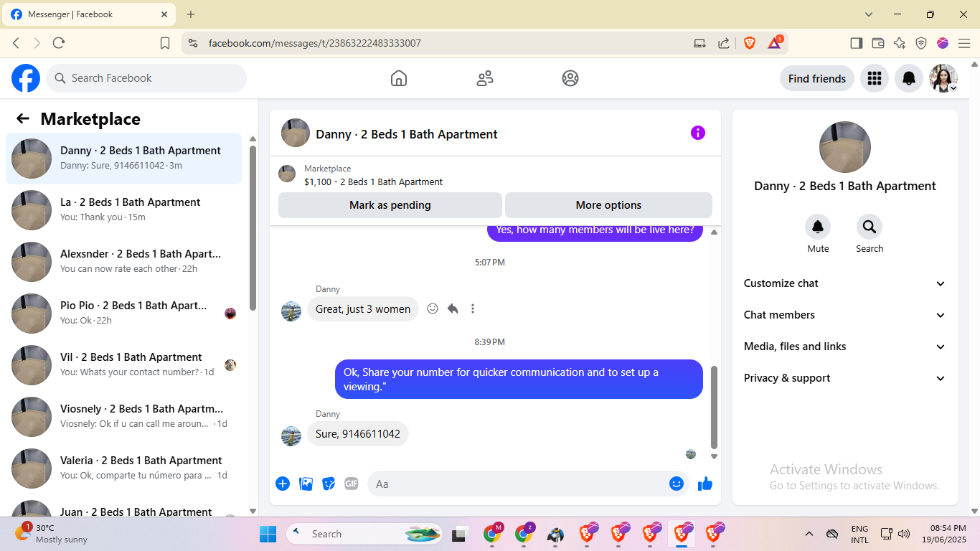980x551 pixels.
Task: Open the Friends icon in top navigation
Action: pos(485,78)
